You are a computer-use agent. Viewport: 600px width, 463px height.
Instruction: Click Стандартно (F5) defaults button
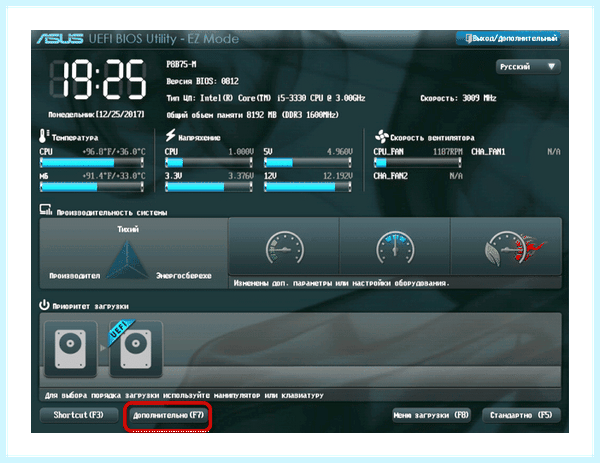coord(521,415)
